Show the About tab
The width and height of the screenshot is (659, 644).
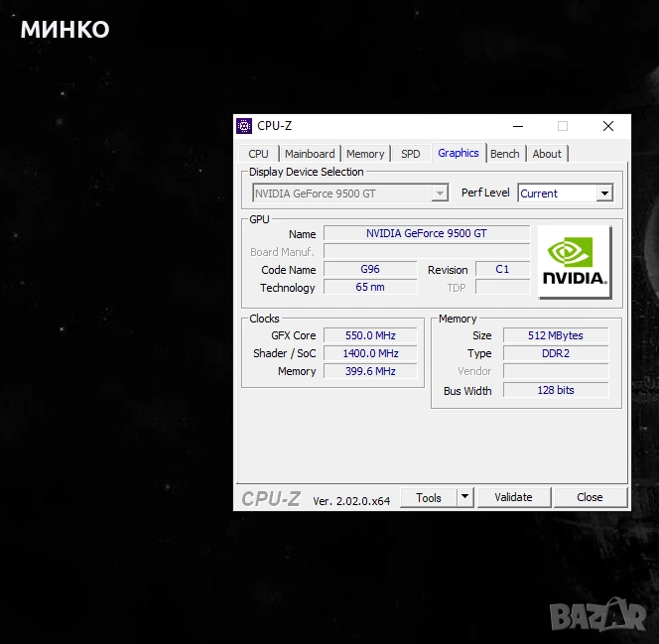click(547, 154)
